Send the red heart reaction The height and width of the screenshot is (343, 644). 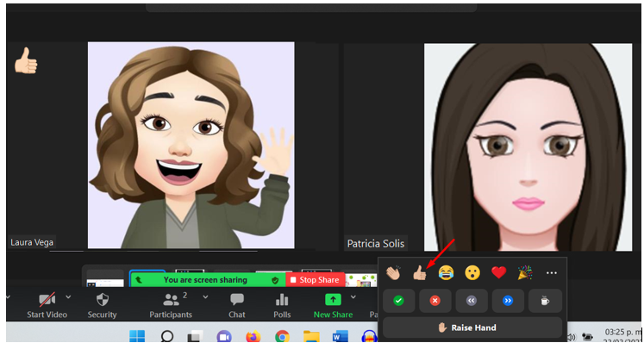(498, 272)
